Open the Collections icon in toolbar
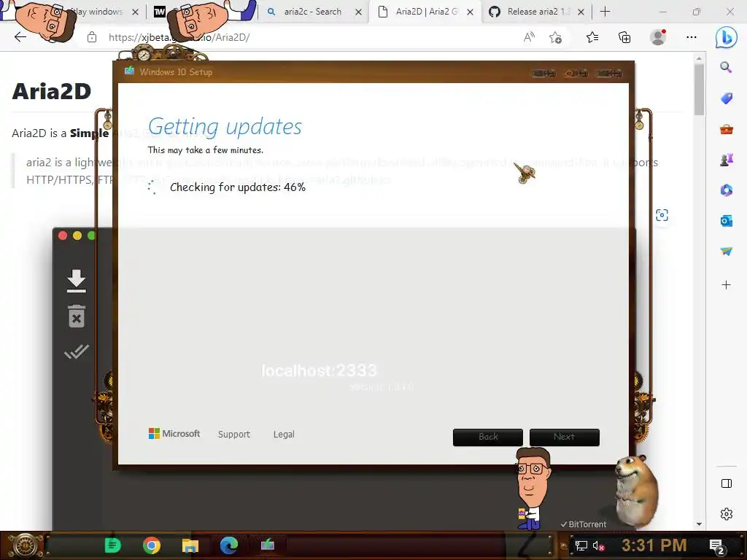This screenshot has width=747, height=560. point(624,37)
